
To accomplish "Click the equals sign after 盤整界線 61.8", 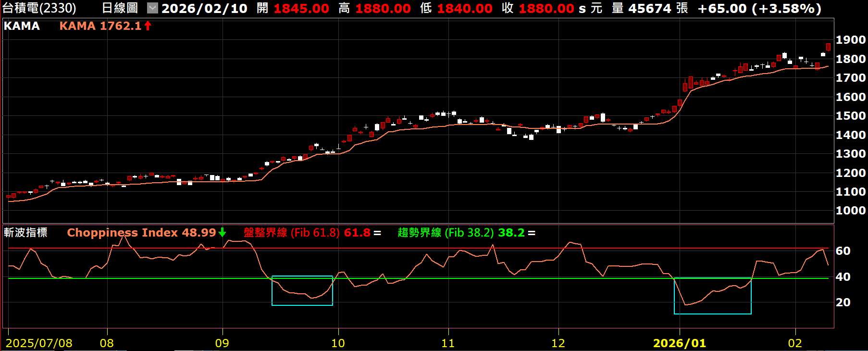I will point(377,233).
